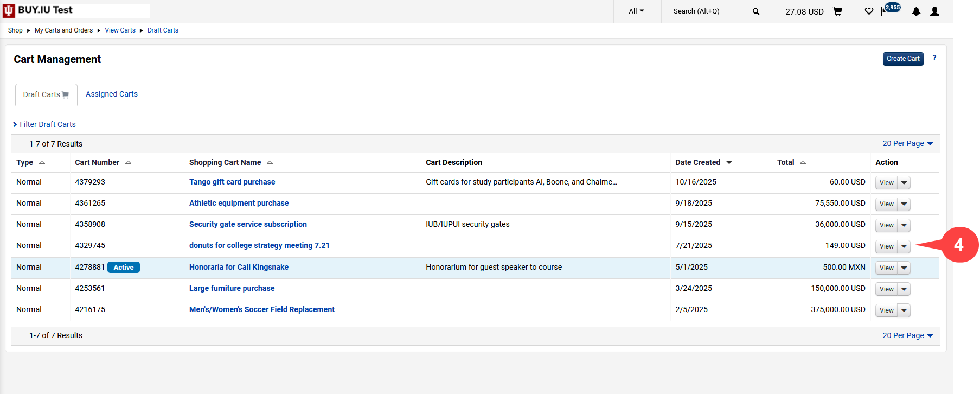Open favorites heart icon

[869, 11]
